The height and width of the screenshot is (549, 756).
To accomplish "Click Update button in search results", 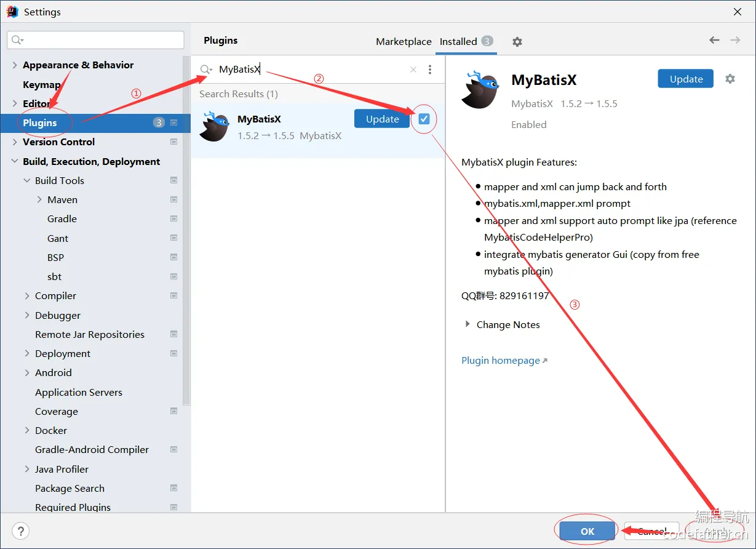I will point(382,119).
